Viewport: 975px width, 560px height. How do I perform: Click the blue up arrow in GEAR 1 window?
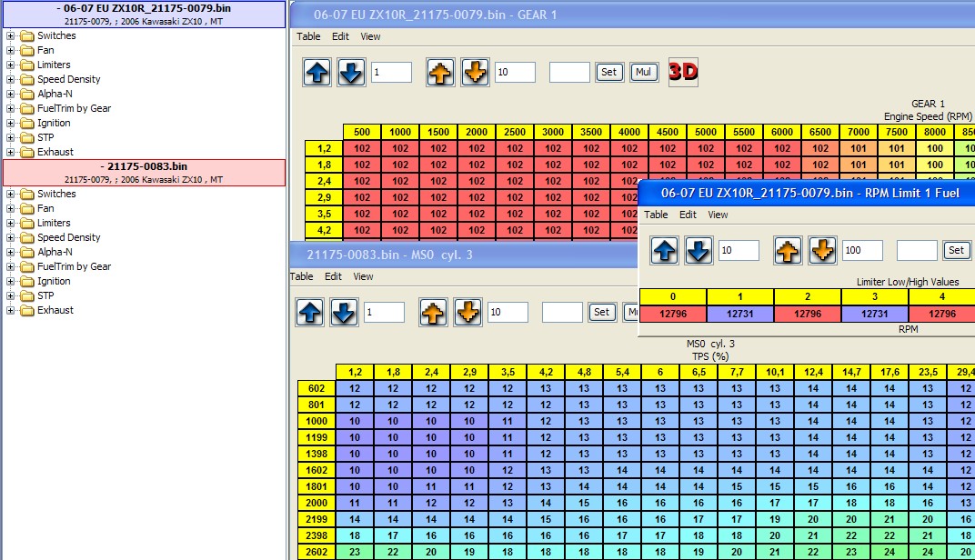pos(317,73)
